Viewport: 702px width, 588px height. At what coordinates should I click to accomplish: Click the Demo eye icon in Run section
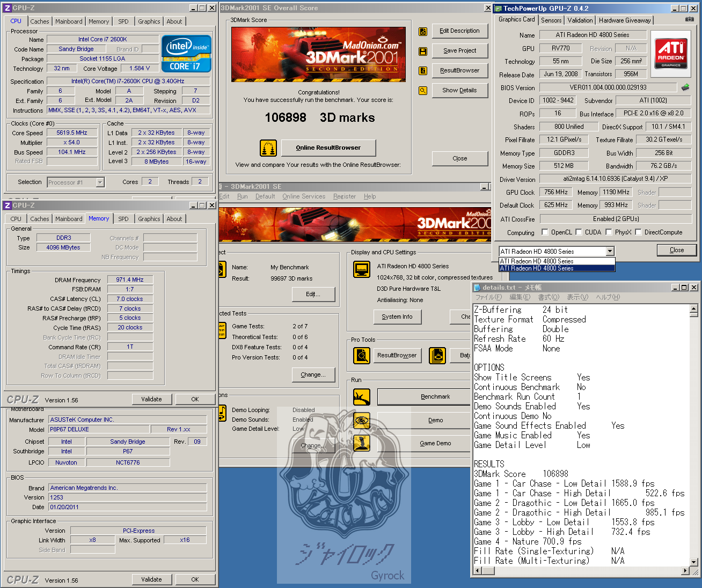pos(362,420)
